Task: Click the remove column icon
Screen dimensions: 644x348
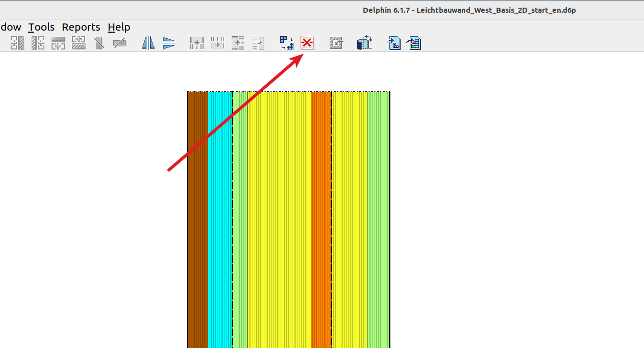Action: (x=99, y=43)
